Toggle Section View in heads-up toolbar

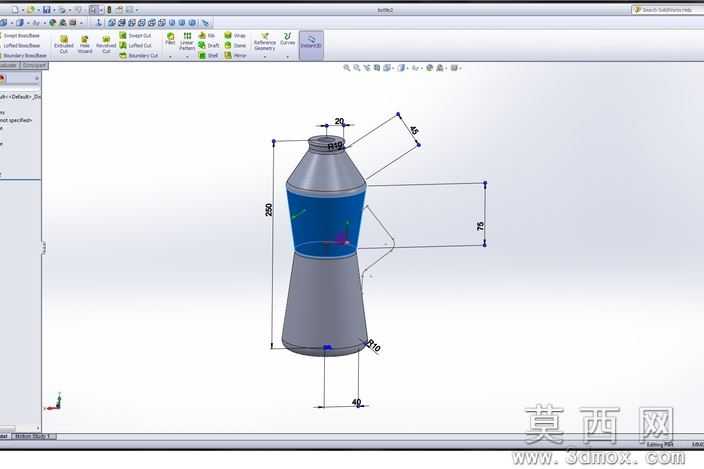377,68
